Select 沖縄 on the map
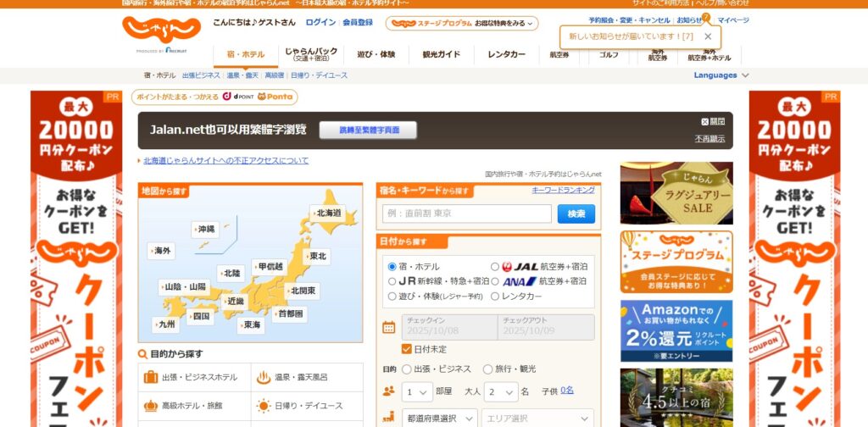The image size is (868, 427). coord(205,229)
